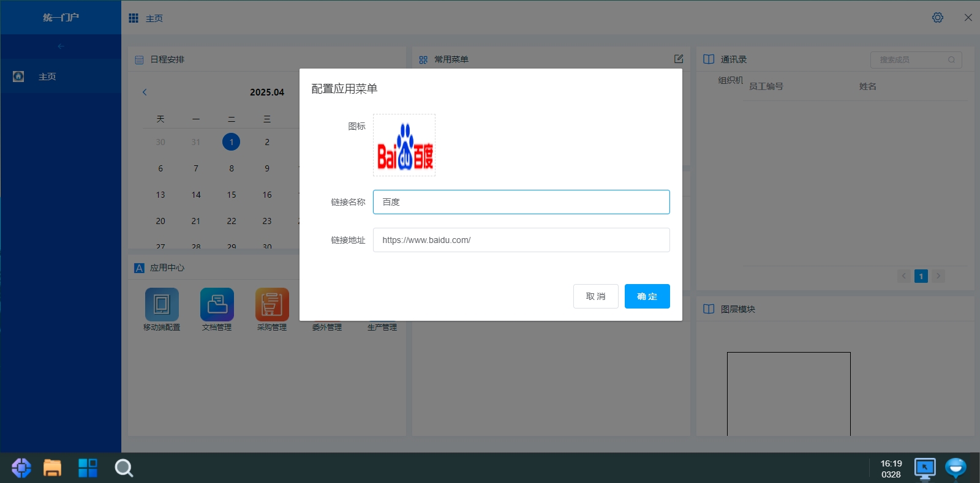The image size is (980, 483).
Task: Focus the 搜索成员 search field
Action: [916, 59]
